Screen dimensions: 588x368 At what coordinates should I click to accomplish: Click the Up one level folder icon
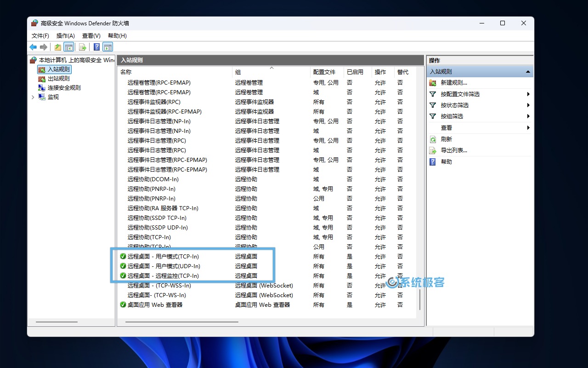pyautogui.click(x=58, y=47)
